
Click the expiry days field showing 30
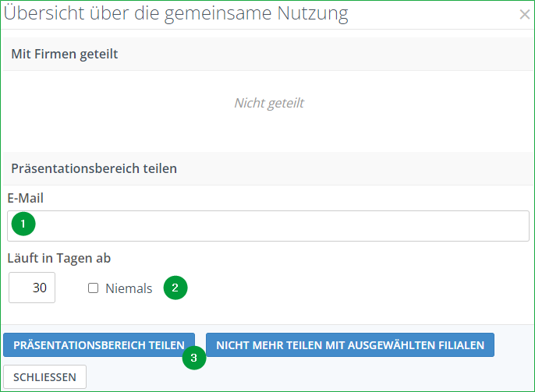coord(32,288)
